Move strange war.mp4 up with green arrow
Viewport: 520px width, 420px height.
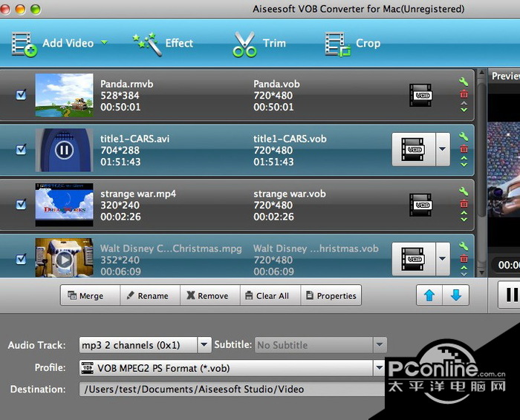point(464,213)
